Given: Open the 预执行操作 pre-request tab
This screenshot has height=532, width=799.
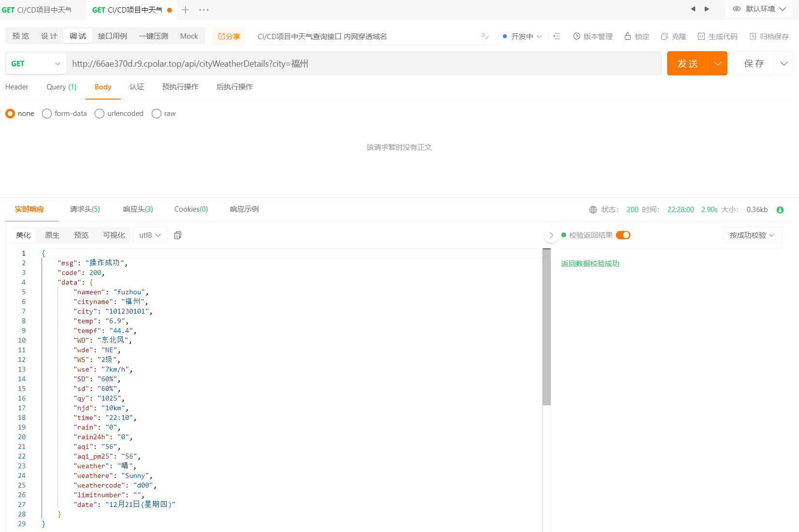Looking at the screenshot, I should click(180, 87).
